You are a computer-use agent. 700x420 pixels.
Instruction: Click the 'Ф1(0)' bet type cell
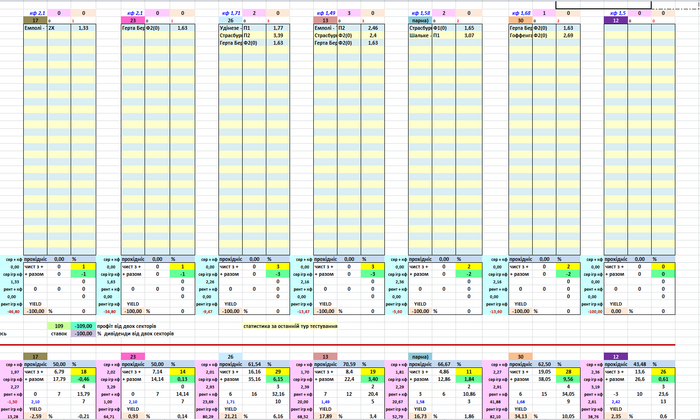(444, 28)
